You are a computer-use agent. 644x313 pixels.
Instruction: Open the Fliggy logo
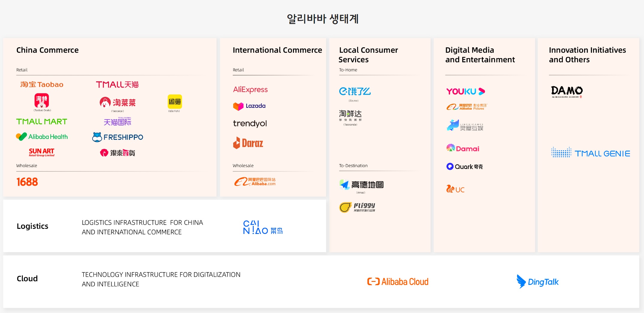357,207
